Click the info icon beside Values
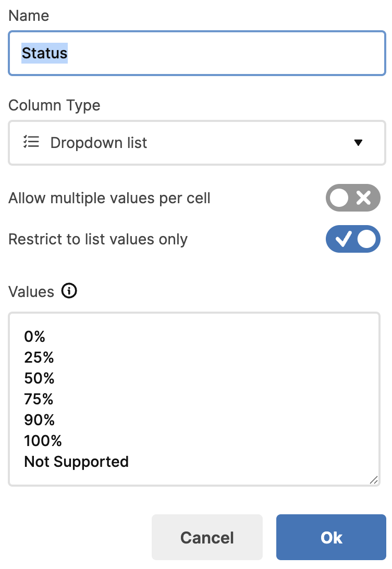 tap(69, 291)
